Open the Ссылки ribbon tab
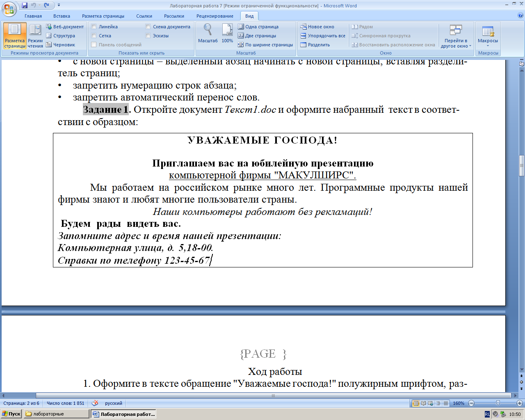 click(x=144, y=16)
